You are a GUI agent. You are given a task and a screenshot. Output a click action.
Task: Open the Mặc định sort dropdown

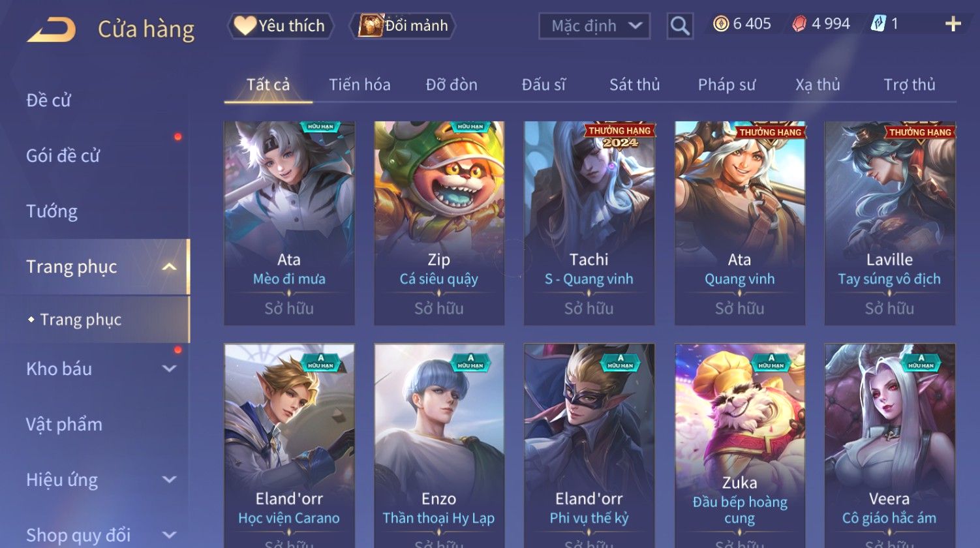pyautogui.click(x=594, y=26)
